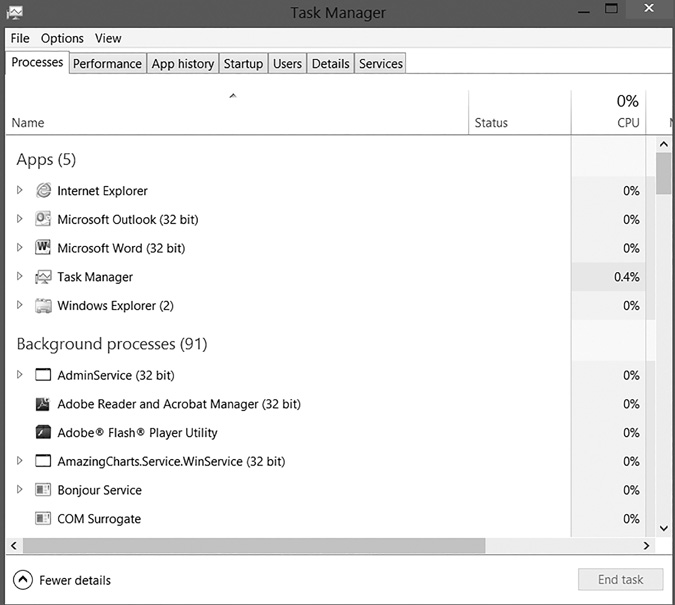The height and width of the screenshot is (605, 675).
Task: Click the Background processes (91) heading
Action: click(112, 344)
